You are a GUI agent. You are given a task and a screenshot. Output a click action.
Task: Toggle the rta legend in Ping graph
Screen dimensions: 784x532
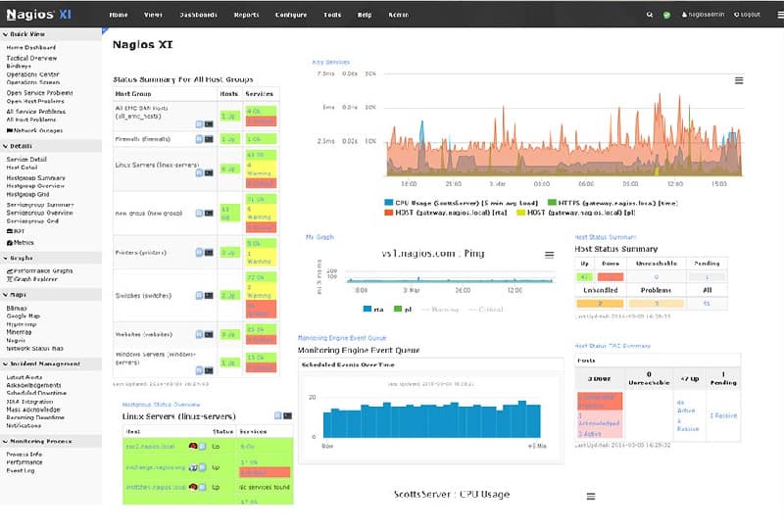coord(373,309)
